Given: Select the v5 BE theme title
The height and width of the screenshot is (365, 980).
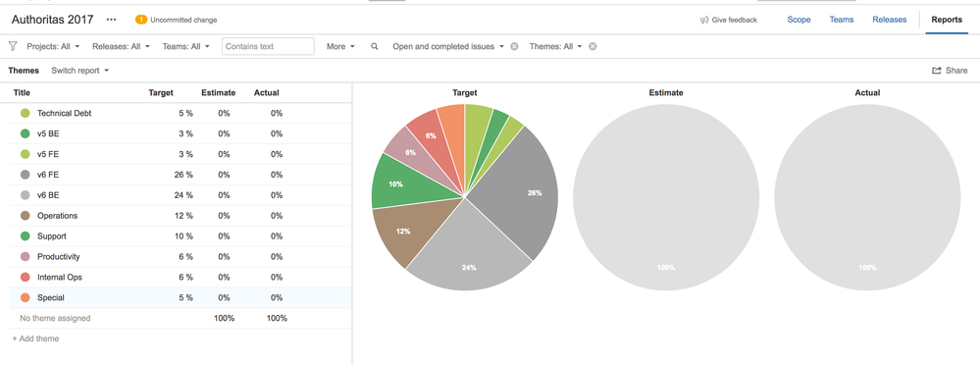Looking at the screenshot, I should 48,133.
